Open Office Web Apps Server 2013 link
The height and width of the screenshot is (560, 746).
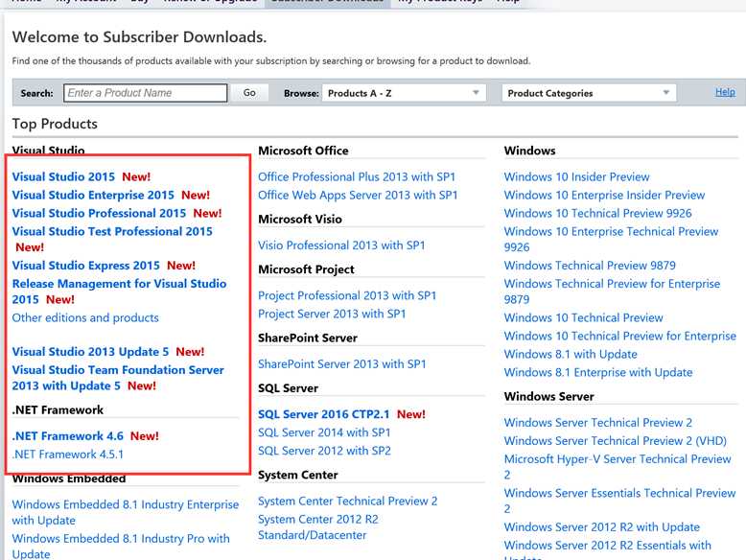coord(358,195)
